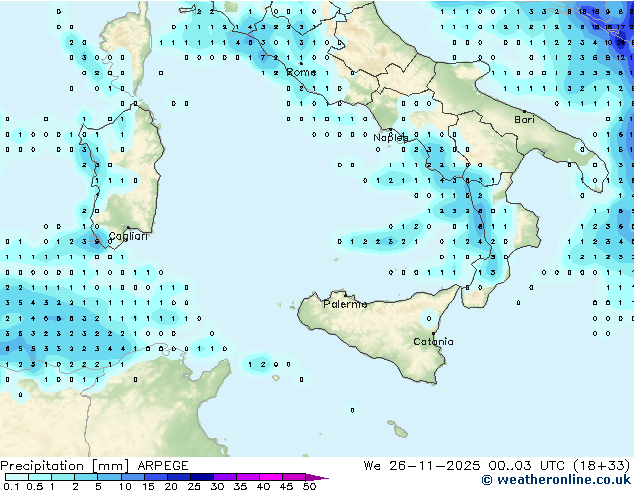Viewport: 634px width, 490px height.
Task: Select the 45–50 mm legend swatch
Action: click(x=294, y=477)
